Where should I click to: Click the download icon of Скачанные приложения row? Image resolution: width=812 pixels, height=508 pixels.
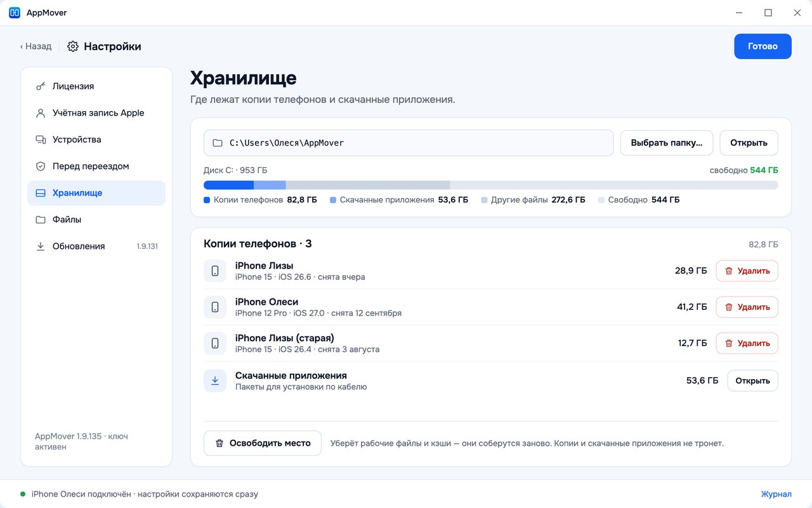(215, 381)
